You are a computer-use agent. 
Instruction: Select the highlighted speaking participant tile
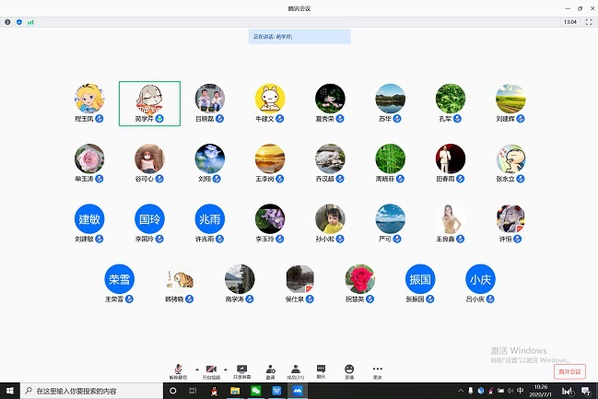click(x=150, y=103)
